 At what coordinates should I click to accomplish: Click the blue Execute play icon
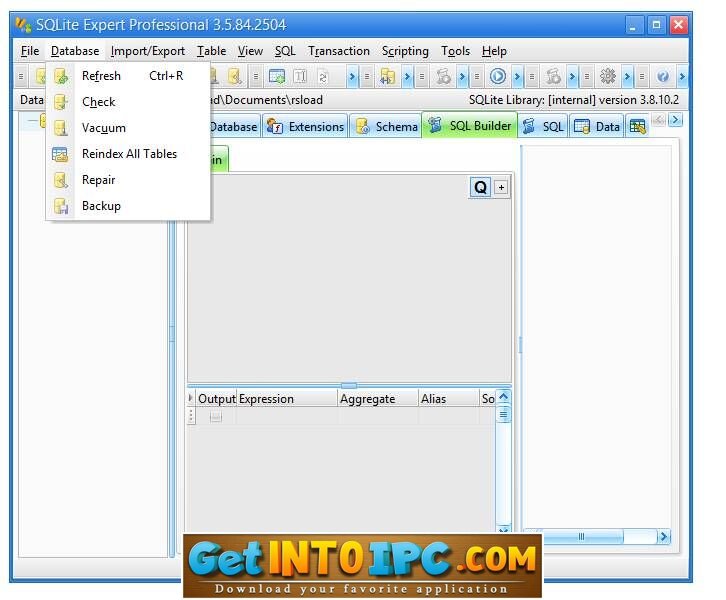(498, 76)
